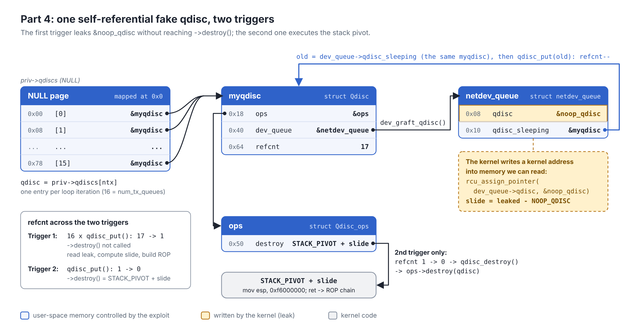Select the myqdisc struct header title
Viewport: 644px width, 331px height.
click(x=245, y=96)
